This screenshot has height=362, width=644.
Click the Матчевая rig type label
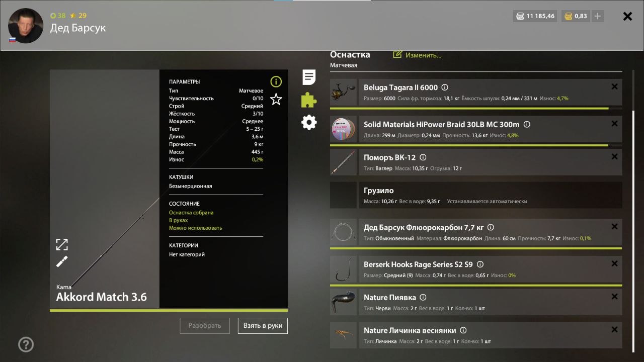click(344, 65)
